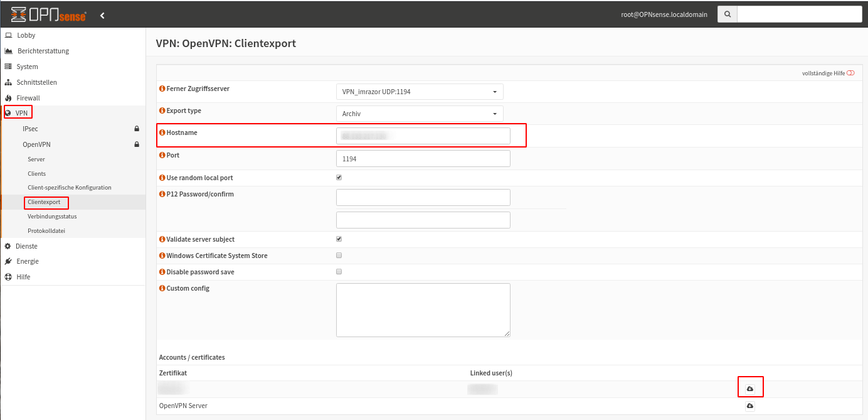This screenshot has height=420, width=868.
Task: Open the Schnittstellen section in sidebar
Action: click(36, 82)
